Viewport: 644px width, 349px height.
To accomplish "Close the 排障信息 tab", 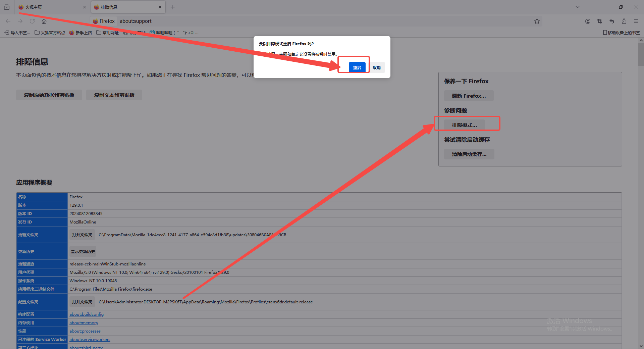I will click(160, 7).
